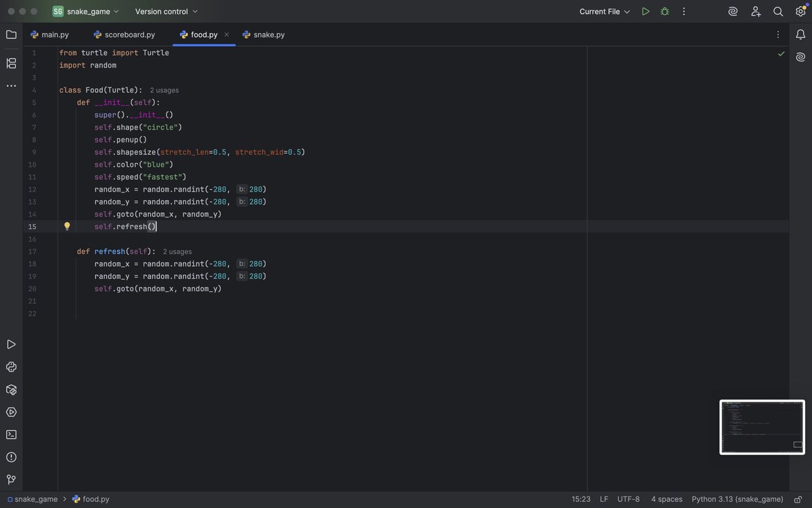Open the LF line separator selector
The height and width of the screenshot is (508, 812).
[x=604, y=499]
